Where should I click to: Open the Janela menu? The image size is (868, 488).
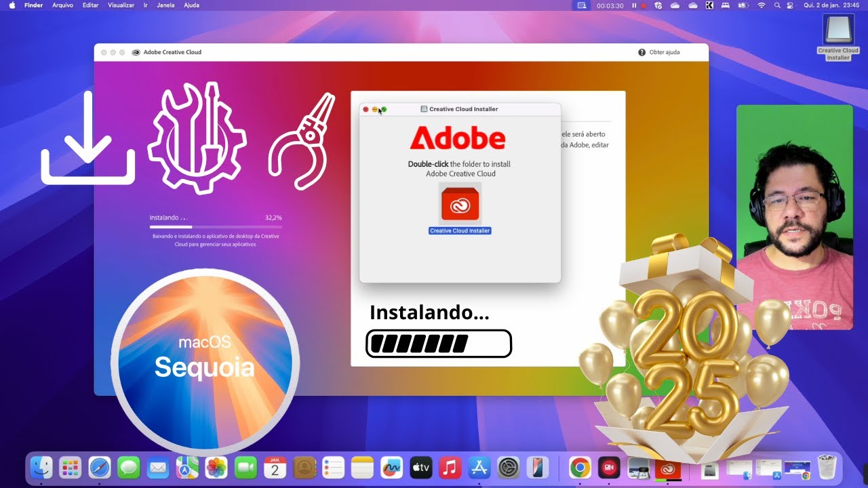tap(165, 5)
